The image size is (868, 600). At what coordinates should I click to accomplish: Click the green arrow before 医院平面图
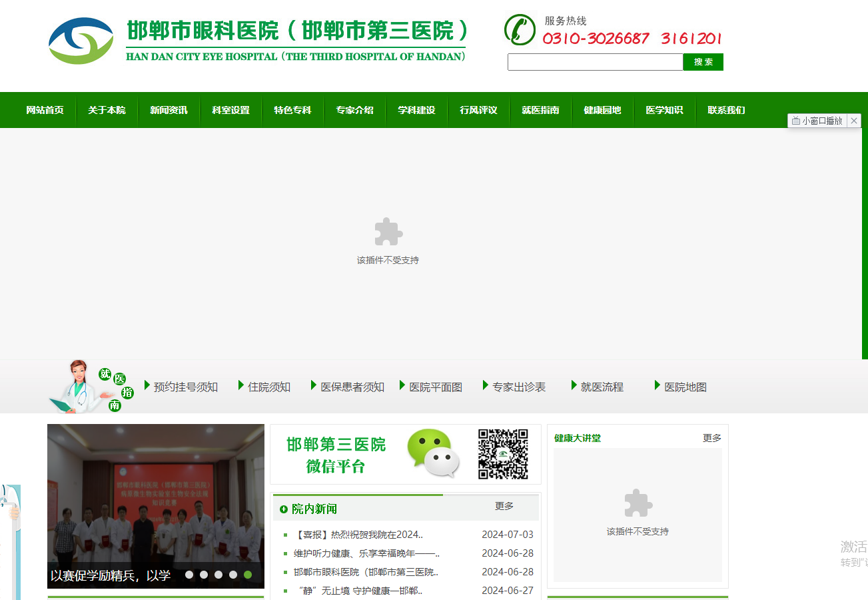(x=402, y=385)
